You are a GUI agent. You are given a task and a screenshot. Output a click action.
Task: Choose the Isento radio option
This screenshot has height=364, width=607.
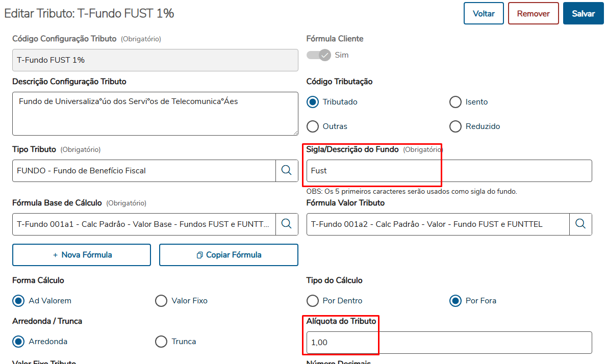pos(456,102)
